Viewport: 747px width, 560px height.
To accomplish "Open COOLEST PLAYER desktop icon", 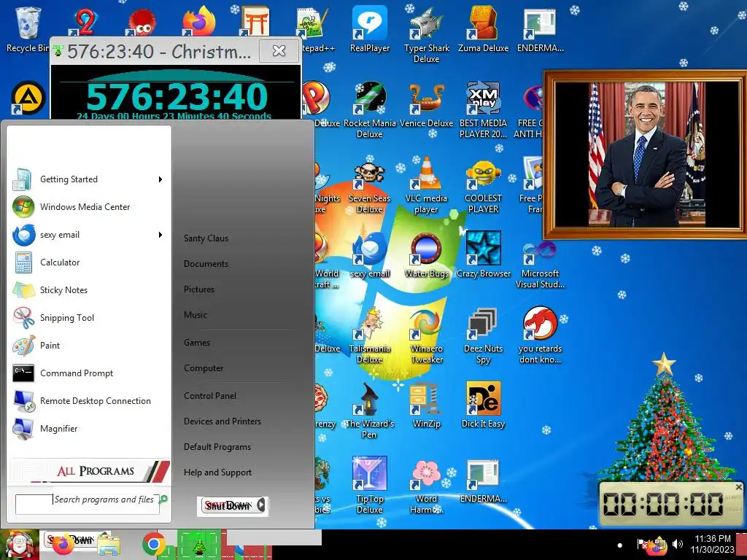I will tap(483, 187).
